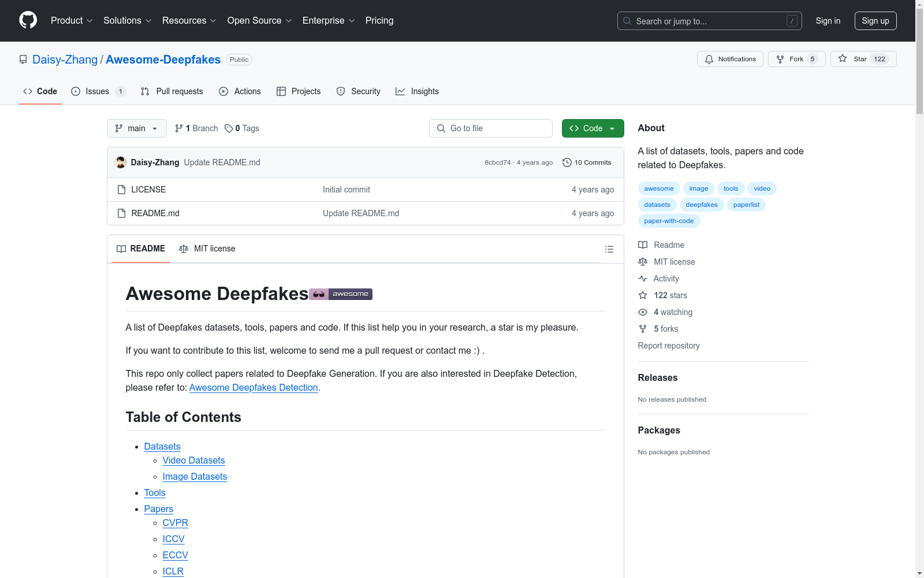
Task: Jump to ICCV papers
Action: tap(174, 539)
